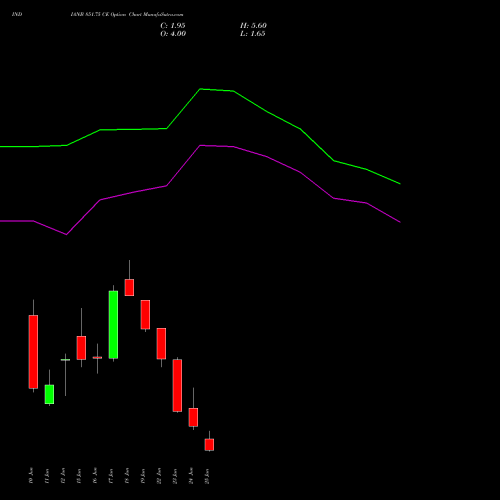This screenshot has width=500, height=500.
Task: Click the CE Options Chart title text
Action: pos(127,14)
